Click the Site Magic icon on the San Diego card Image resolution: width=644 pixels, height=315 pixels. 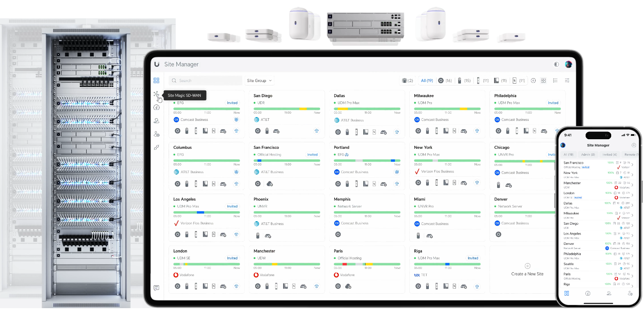click(x=317, y=131)
